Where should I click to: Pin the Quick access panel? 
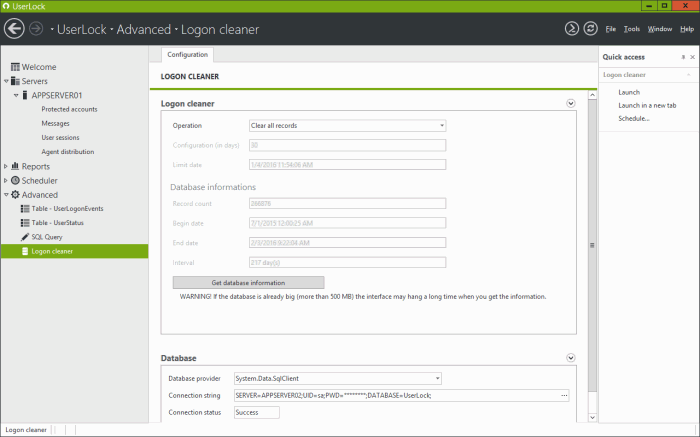(683, 57)
